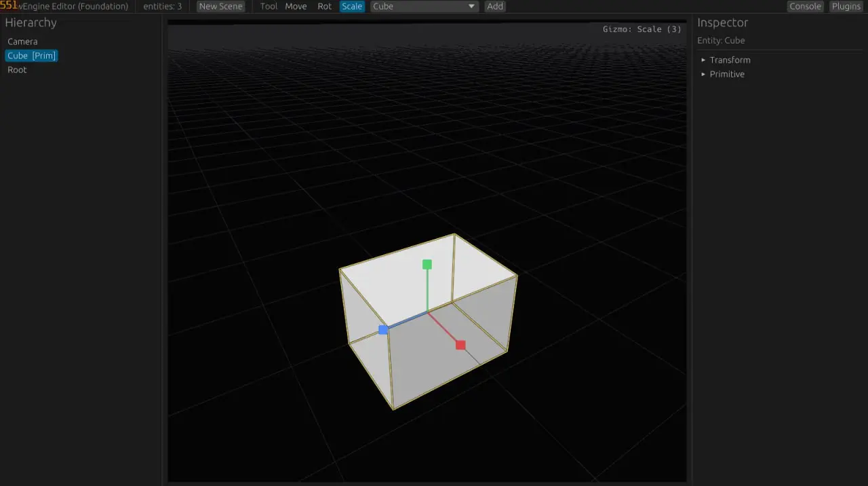Viewport: 868px width, 486px height.
Task: Switch to the Rot tool
Action: (x=324, y=6)
